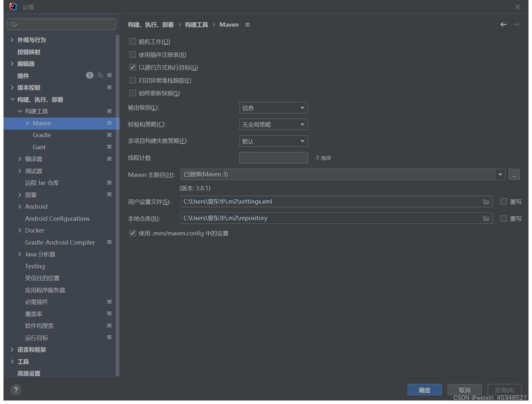Toggle 使用 .mvn/maven.config 中的设置 checkbox
This screenshot has width=532, height=404.
point(133,233)
